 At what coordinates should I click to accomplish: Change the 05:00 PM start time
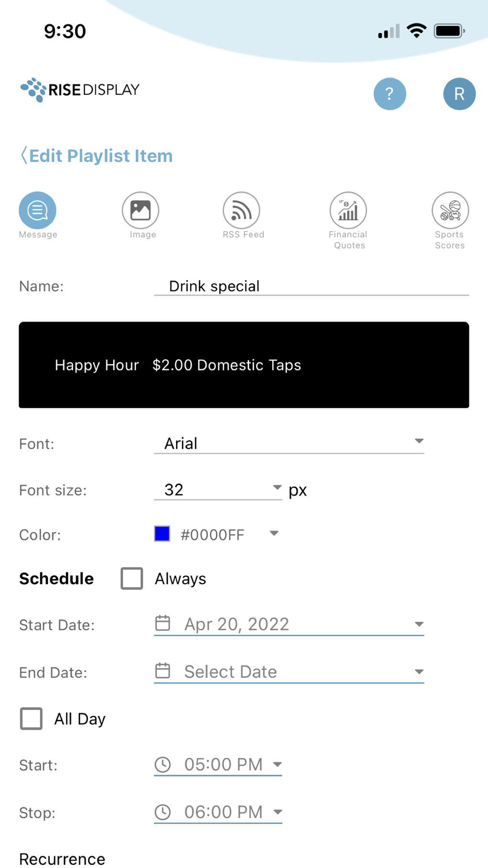(223, 765)
